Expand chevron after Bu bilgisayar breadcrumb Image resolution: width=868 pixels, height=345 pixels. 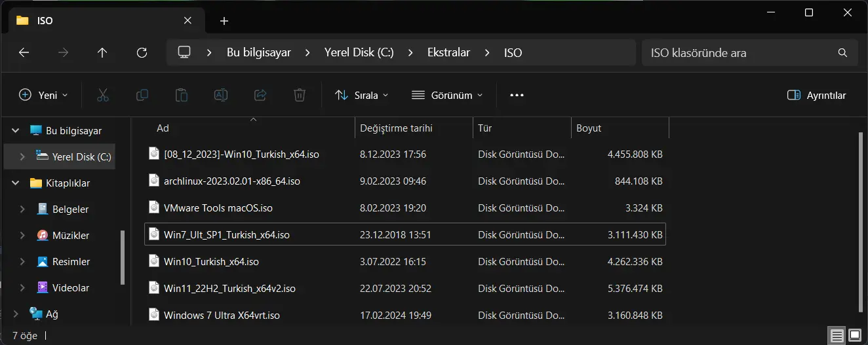click(x=307, y=52)
